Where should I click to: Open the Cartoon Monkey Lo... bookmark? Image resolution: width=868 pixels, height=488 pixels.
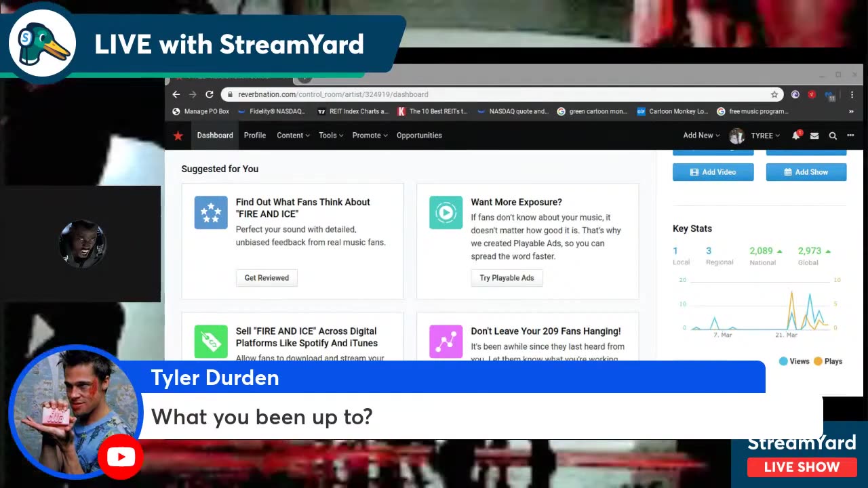(672, 111)
